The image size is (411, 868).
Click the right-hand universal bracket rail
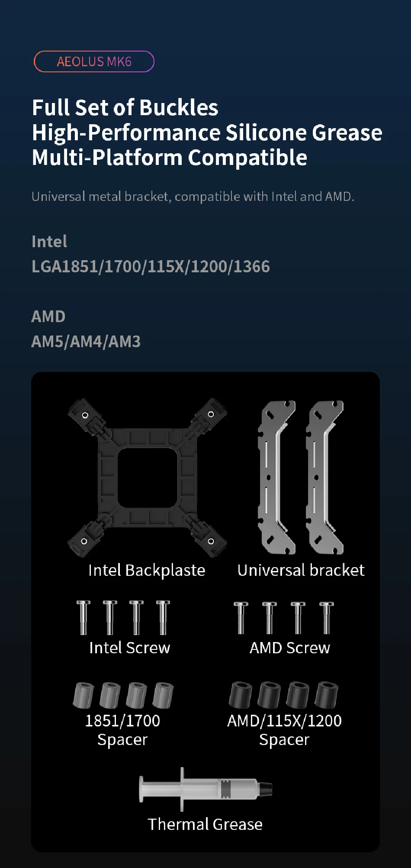tap(324, 477)
